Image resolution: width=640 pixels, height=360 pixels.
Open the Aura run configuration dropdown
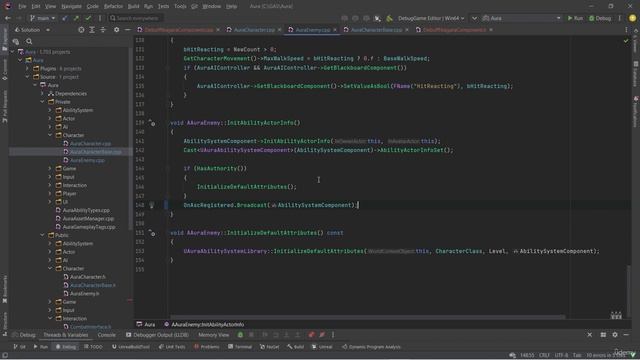click(x=522, y=18)
